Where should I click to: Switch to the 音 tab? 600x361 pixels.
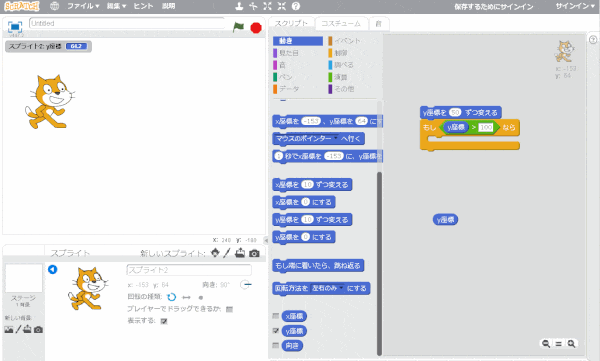[x=378, y=24]
